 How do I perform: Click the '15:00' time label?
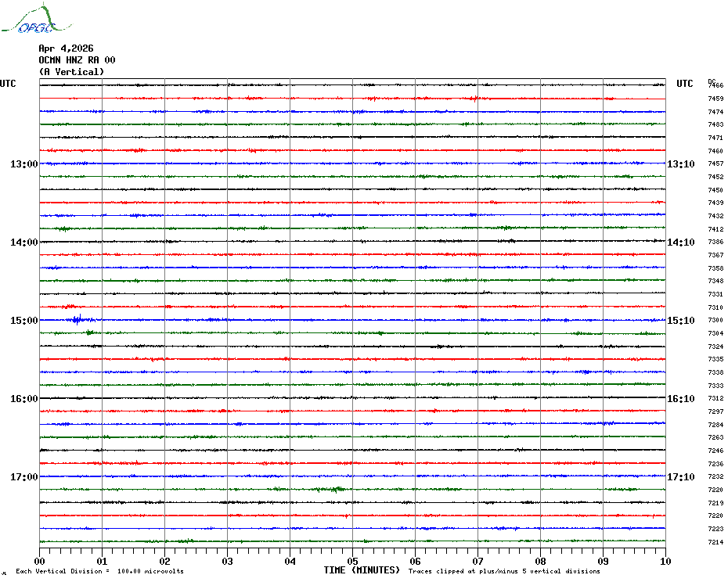[x=24, y=320]
